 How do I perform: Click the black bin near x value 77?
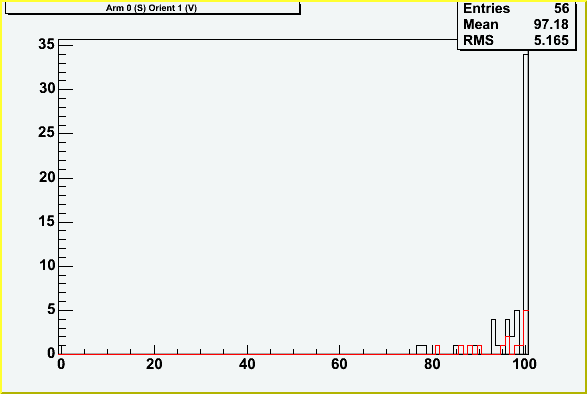click(x=421, y=350)
